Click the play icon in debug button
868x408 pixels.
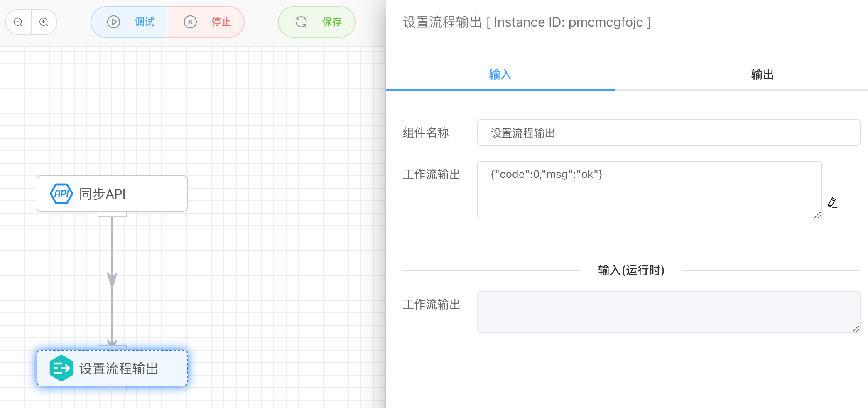click(113, 22)
